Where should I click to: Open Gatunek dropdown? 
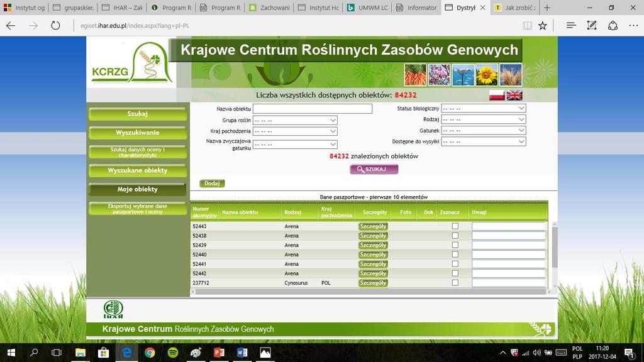click(484, 131)
